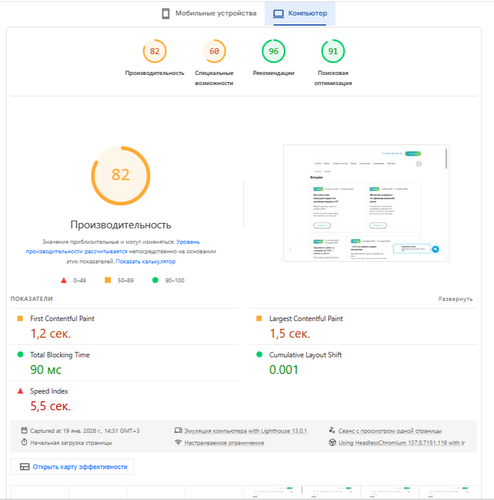Click the large Производительность heading
This screenshot has height=500, width=494.
click(121, 225)
